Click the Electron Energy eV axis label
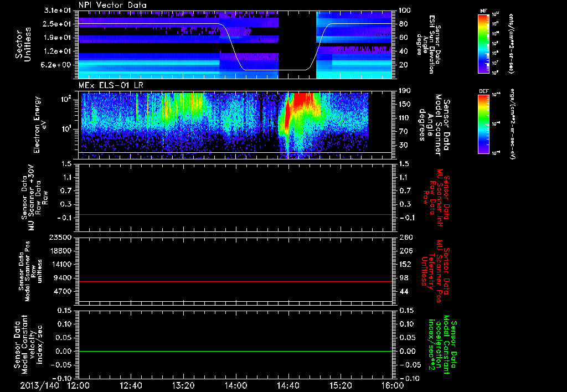 click(x=39, y=125)
